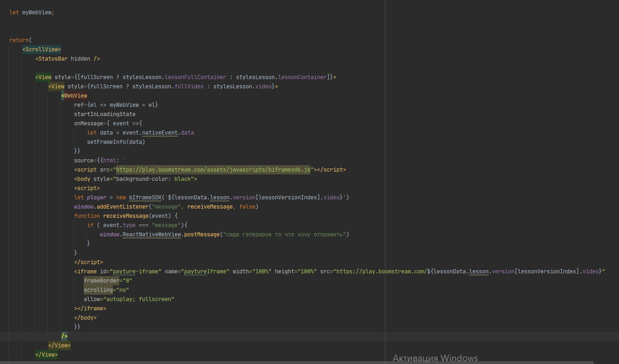Select the opening <ScrollView> tag
This screenshot has width=619, height=364.
coord(42,49)
